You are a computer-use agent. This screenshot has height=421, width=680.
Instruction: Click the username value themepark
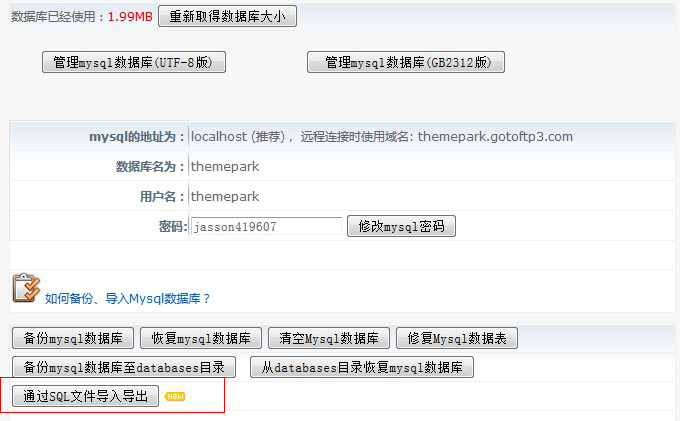(225, 196)
